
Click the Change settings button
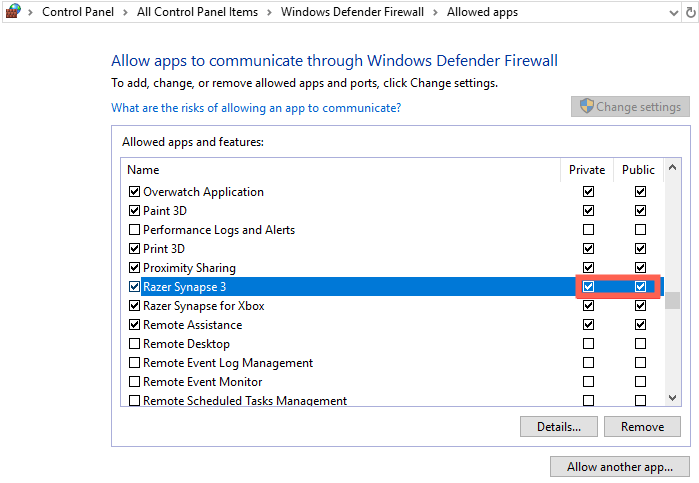tap(630, 107)
